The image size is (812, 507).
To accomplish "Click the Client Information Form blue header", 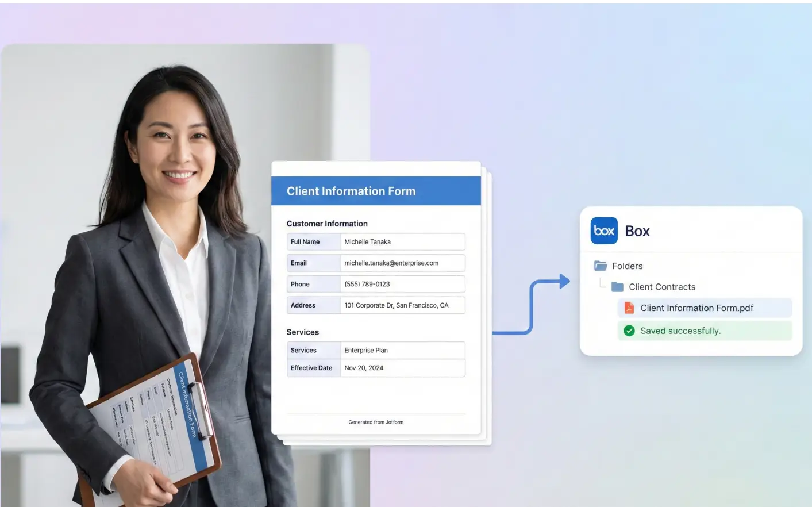I will coord(376,191).
